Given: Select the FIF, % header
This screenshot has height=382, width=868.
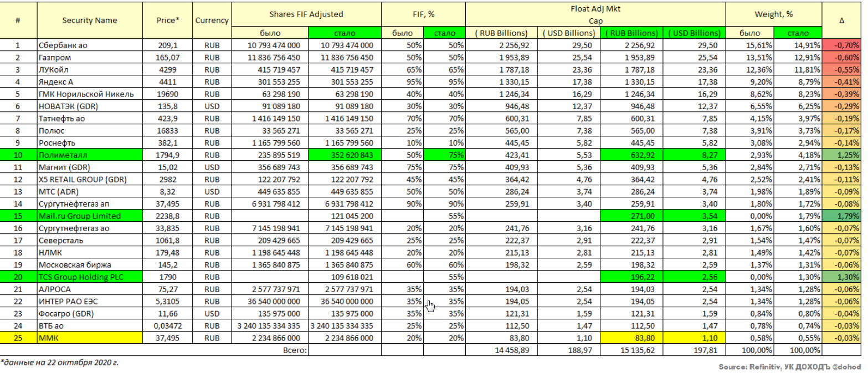Looking at the screenshot, I should [x=423, y=14].
